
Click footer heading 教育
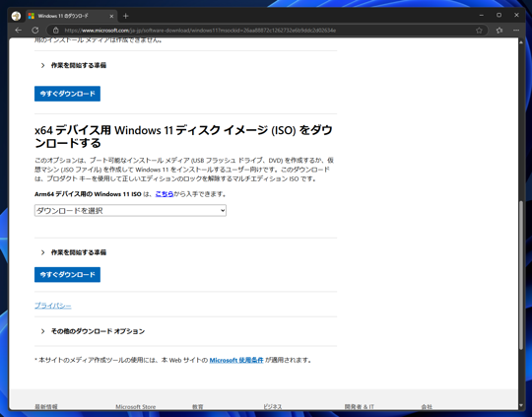(x=197, y=406)
